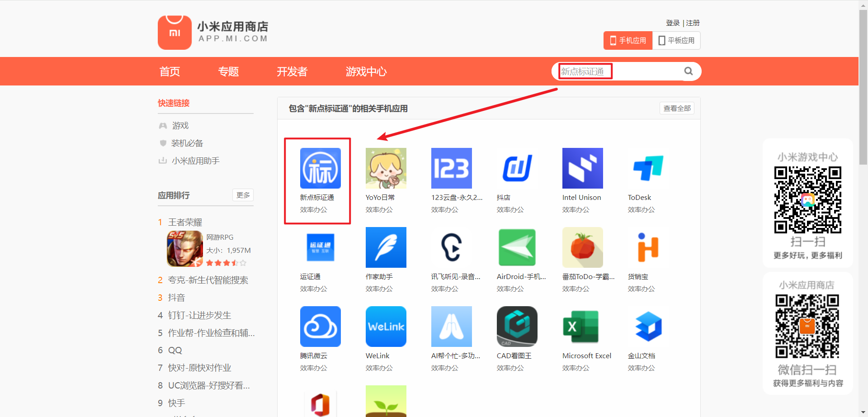This screenshot has height=417, width=868.
Task: Open 作业帮 ranking entry
Action: click(211, 333)
